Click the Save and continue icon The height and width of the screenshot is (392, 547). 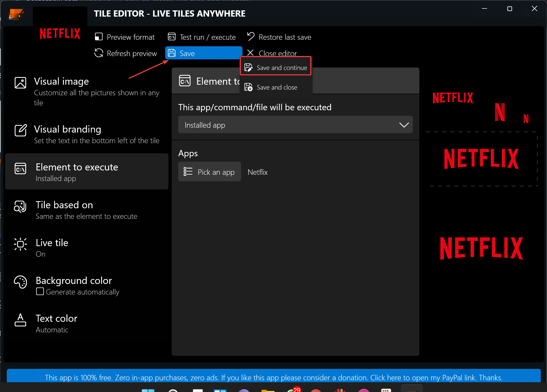tap(248, 68)
